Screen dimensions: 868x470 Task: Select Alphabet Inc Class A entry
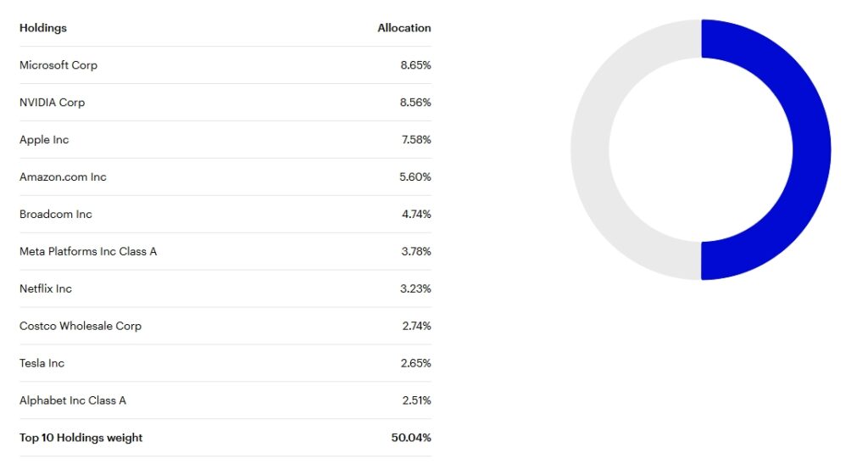pos(73,400)
